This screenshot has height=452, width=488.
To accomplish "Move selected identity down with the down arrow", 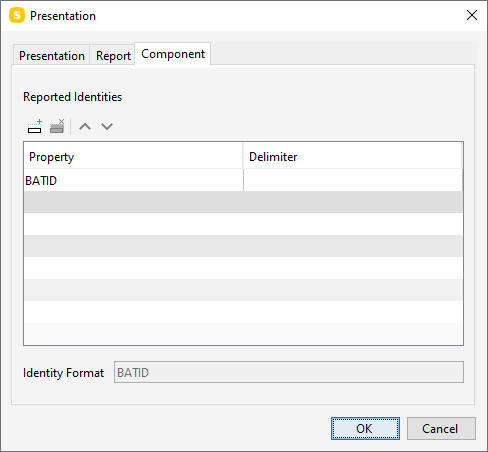I will (x=107, y=127).
